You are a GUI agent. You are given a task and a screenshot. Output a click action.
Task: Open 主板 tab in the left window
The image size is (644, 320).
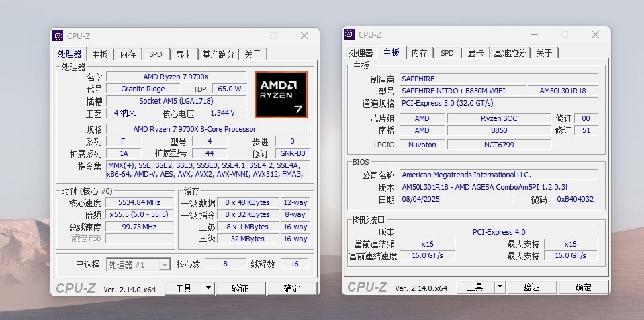[x=100, y=54]
